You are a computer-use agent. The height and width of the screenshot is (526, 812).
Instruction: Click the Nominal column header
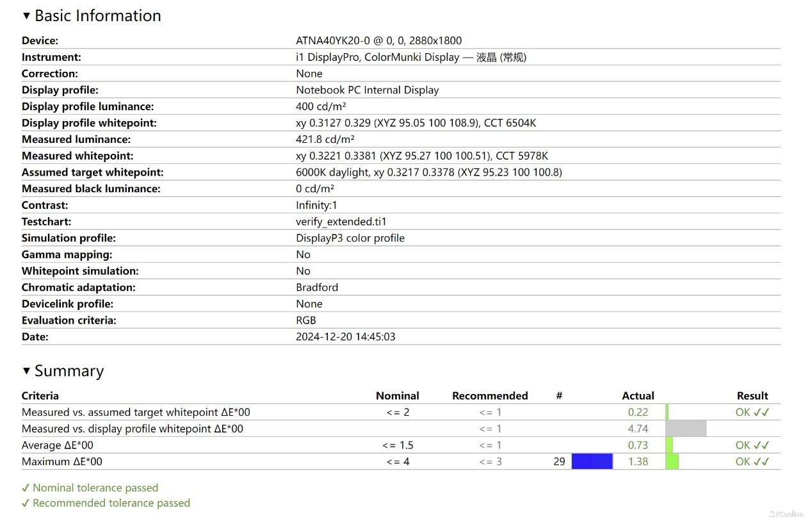pos(398,396)
